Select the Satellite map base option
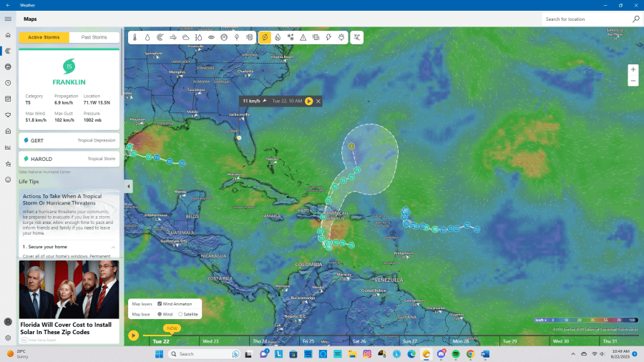The height and width of the screenshot is (362, 644). pos(180,314)
